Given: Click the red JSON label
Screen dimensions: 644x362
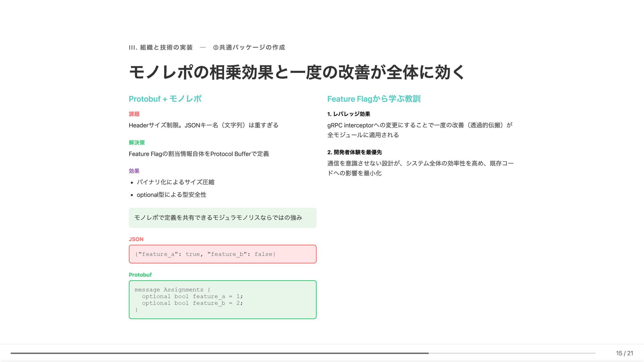Looking at the screenshot, I should point(136,239).
